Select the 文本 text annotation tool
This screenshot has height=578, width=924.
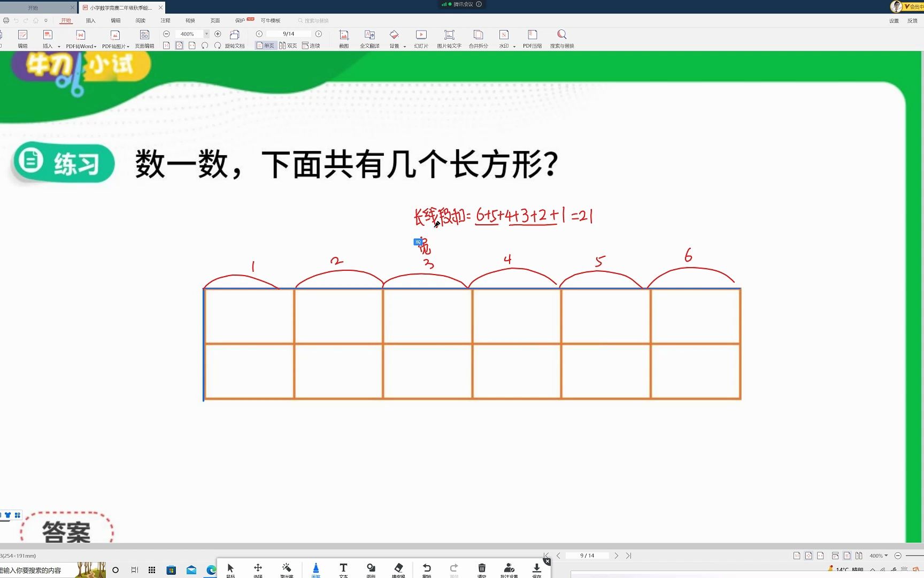coord(343,568)
